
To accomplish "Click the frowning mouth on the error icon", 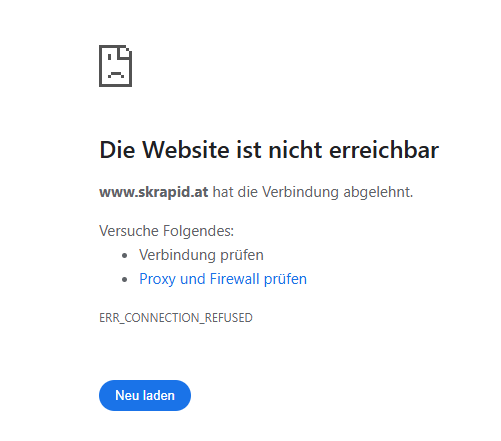I will (x=116, y=74).
